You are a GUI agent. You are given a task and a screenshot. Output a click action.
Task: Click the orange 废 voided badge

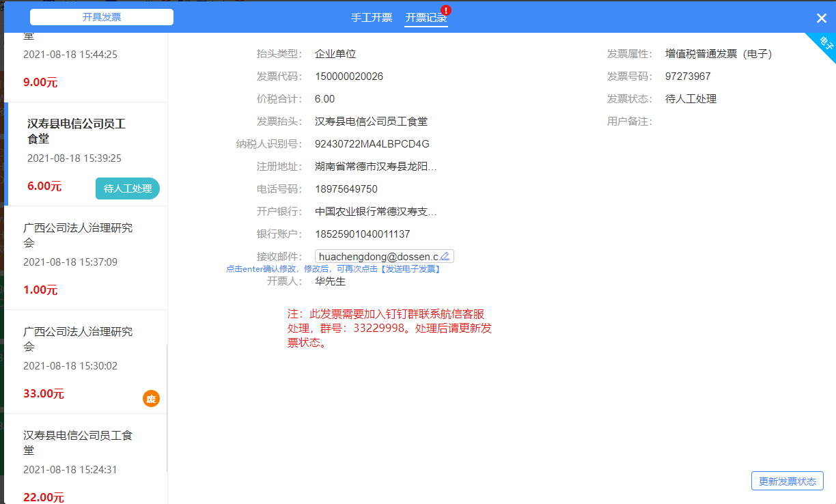click(x=151, y=399)
